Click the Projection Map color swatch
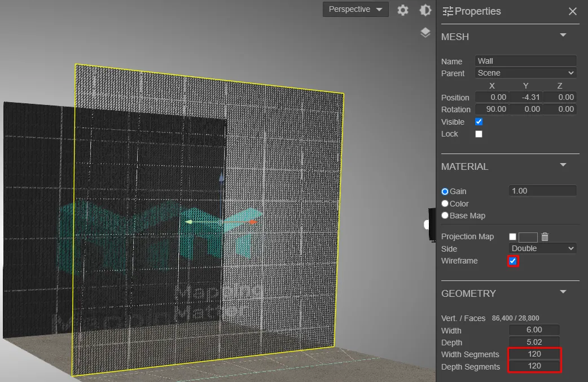 pyautogui.click(x=528, y=237)
